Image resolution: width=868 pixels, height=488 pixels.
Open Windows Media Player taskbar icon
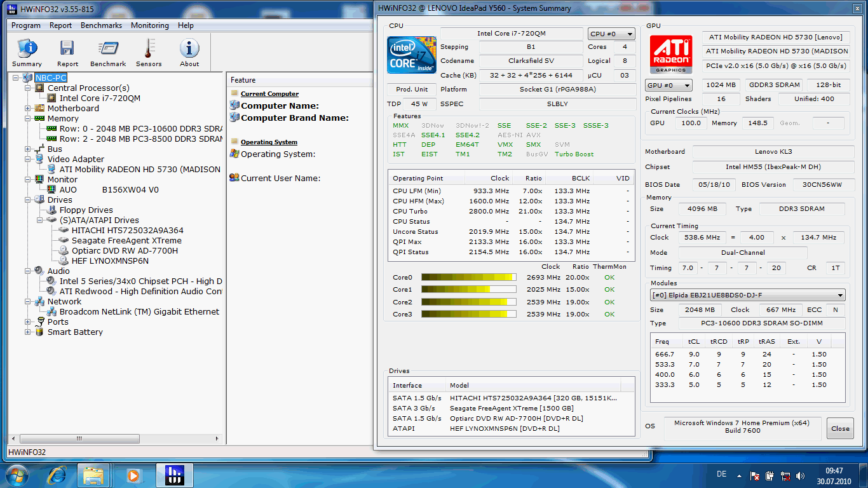point(133,475)
